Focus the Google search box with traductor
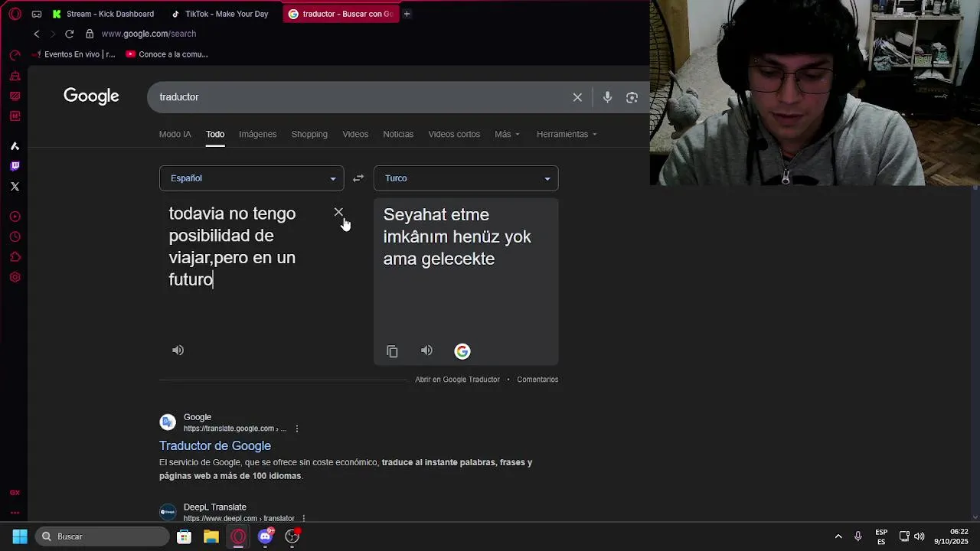 pos(360,97)
